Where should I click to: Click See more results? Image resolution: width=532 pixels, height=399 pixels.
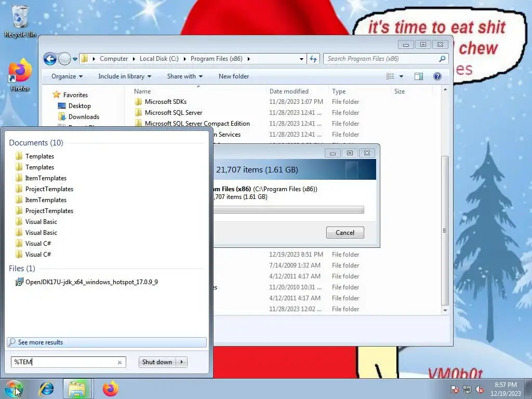[x=107, y=342]
